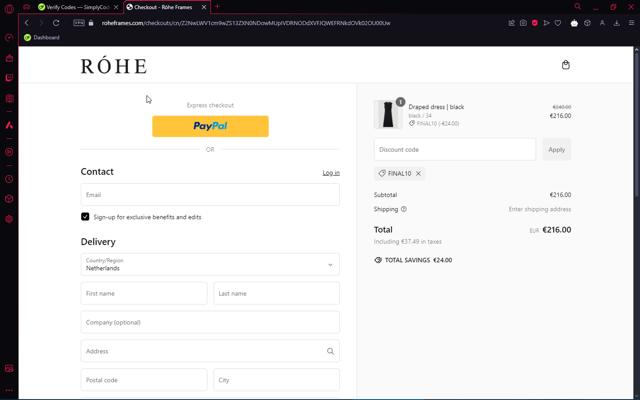The height and width of the screenshot is (400, 640).
Task: Remove the FINAL10 discount code tag
Action: coord(418,173)
